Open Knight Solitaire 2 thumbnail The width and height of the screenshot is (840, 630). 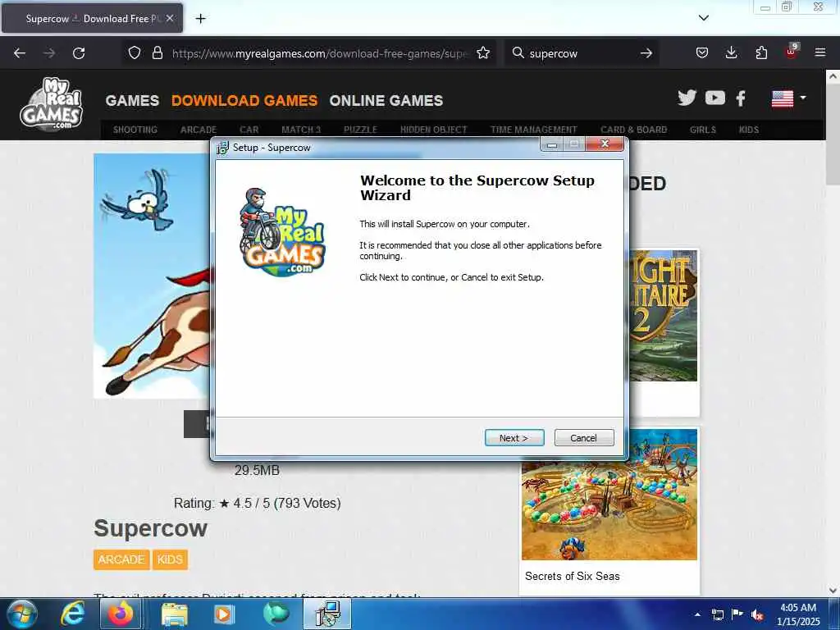pos(663,316)
